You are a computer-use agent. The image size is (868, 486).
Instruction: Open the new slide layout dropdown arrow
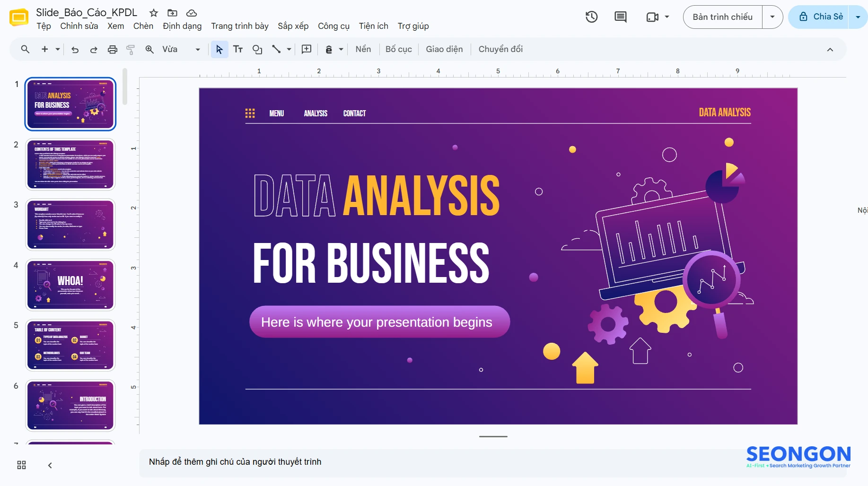pyautogui.click(x=58, y=49)
